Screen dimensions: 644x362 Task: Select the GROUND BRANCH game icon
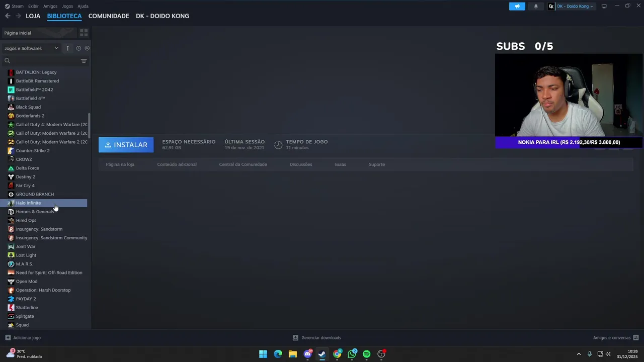pyautogui.click(x=11, y=194)
